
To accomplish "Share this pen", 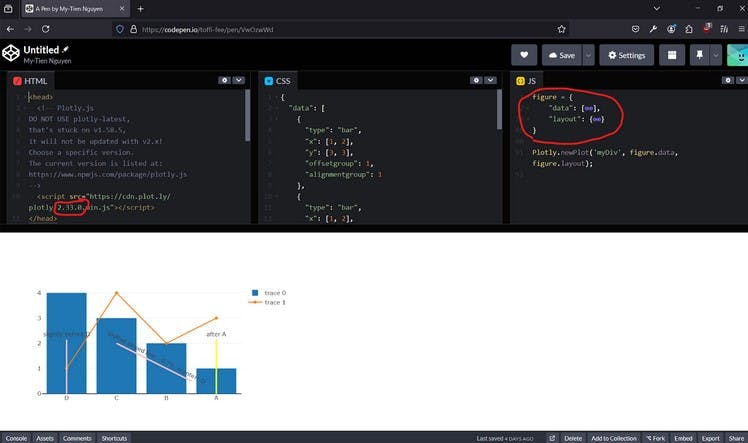I will (736, 438).
